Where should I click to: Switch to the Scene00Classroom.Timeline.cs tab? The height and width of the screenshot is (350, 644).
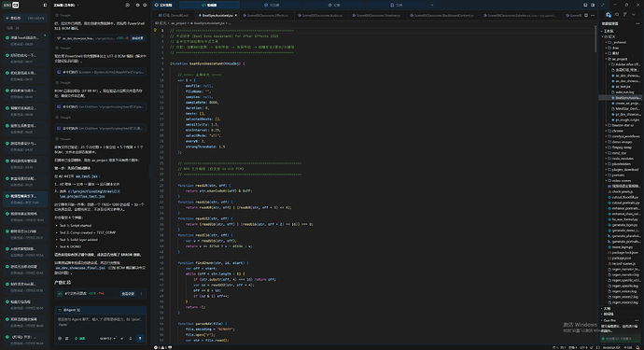(376, 15)
